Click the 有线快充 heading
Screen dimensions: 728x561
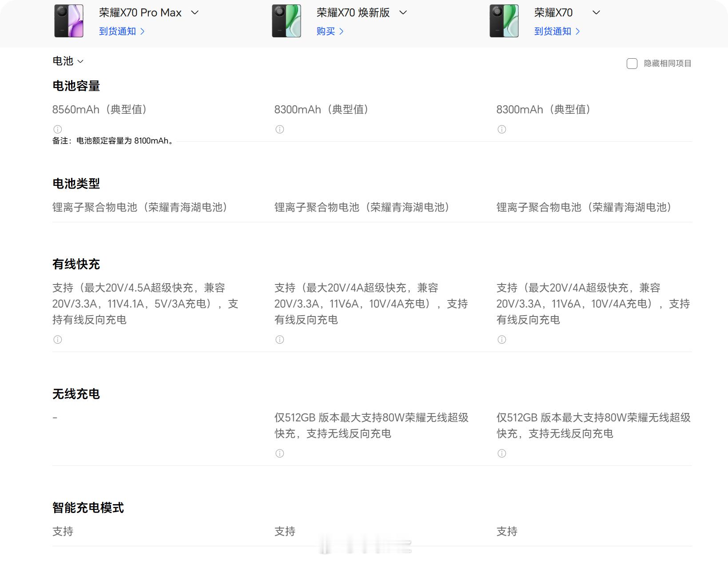pyautogui.click(x=76, y=264)
